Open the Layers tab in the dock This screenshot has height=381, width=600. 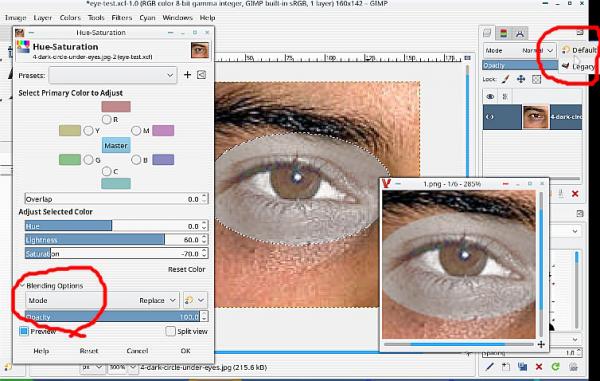click(487, 33)
